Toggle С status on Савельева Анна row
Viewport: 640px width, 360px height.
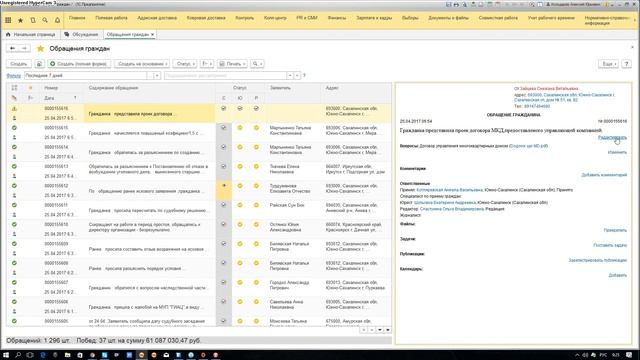coord(224,301)
